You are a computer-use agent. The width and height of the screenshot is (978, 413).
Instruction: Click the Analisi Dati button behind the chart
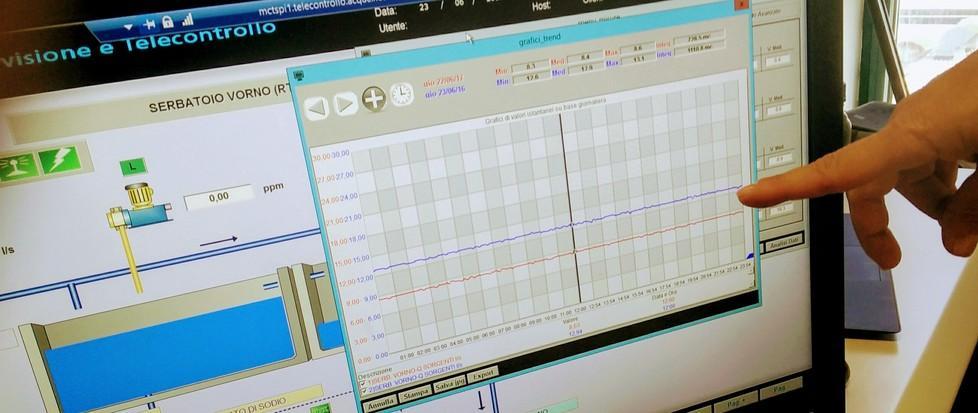click(784, 242)
